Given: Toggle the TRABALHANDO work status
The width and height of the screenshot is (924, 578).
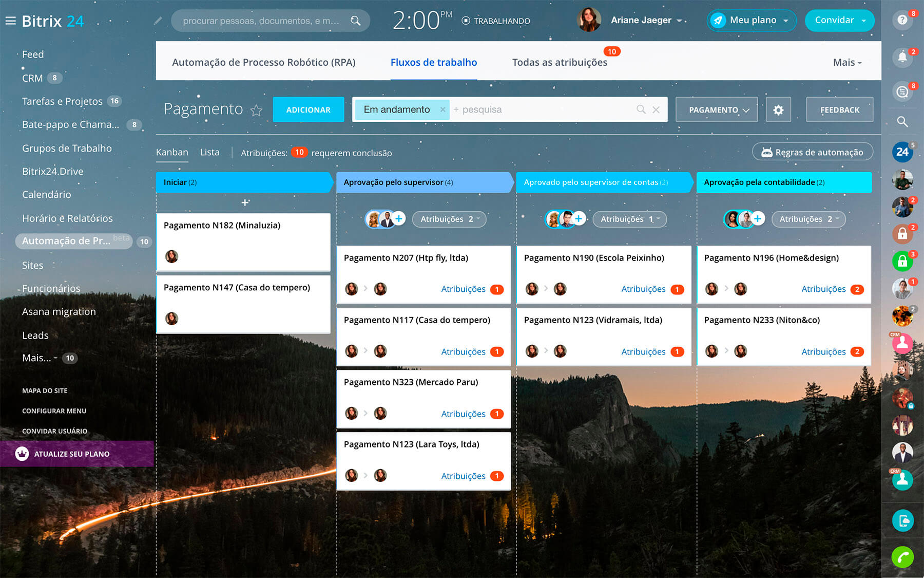Looking at the screenshot, I should coord(496,21).
